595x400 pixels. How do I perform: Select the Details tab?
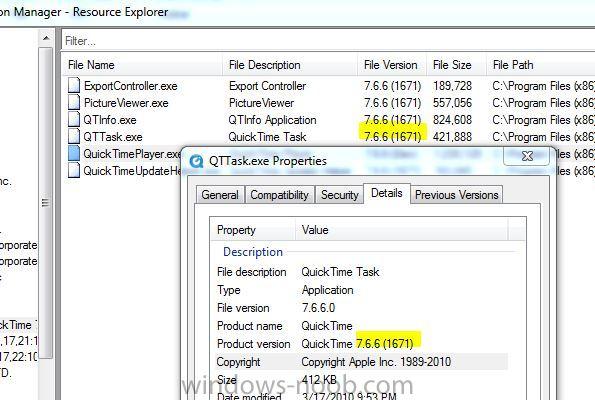coord(387,194)
